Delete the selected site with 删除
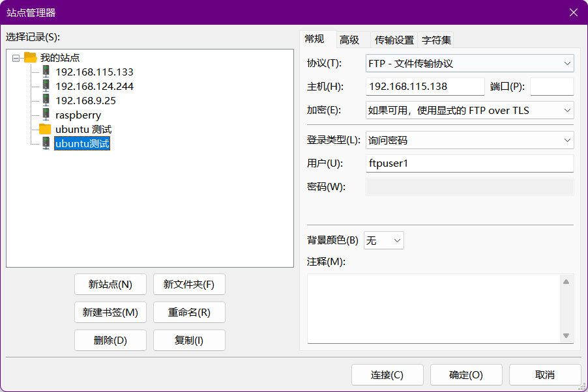This screenshot has width=588, height=392. (x=110, y=340)
